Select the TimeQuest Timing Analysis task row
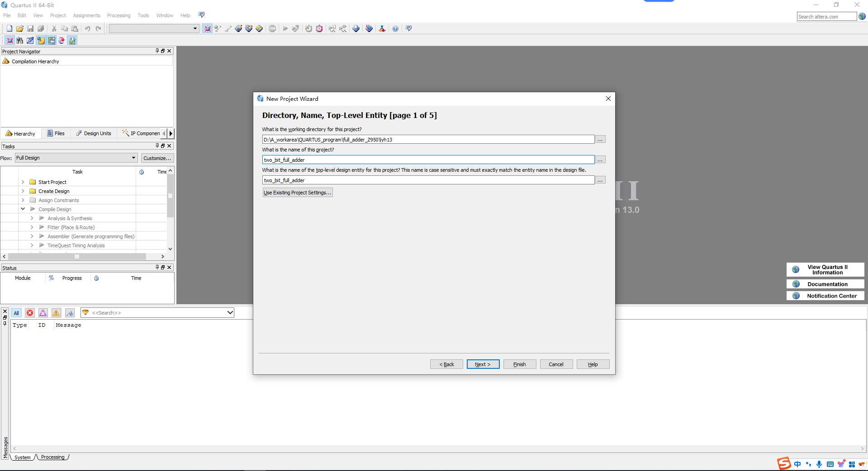Viewport: 868px width, 471px height. [76, 245]
